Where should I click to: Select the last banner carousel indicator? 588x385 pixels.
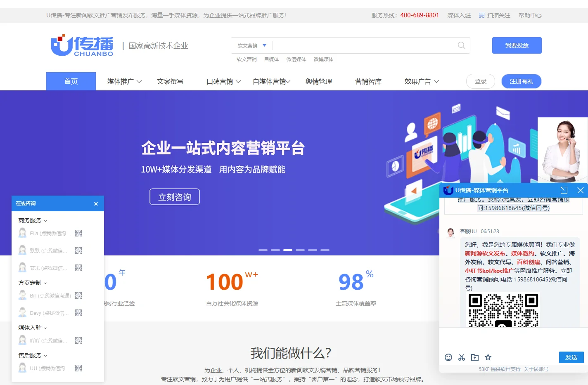[x=325, y=250]
